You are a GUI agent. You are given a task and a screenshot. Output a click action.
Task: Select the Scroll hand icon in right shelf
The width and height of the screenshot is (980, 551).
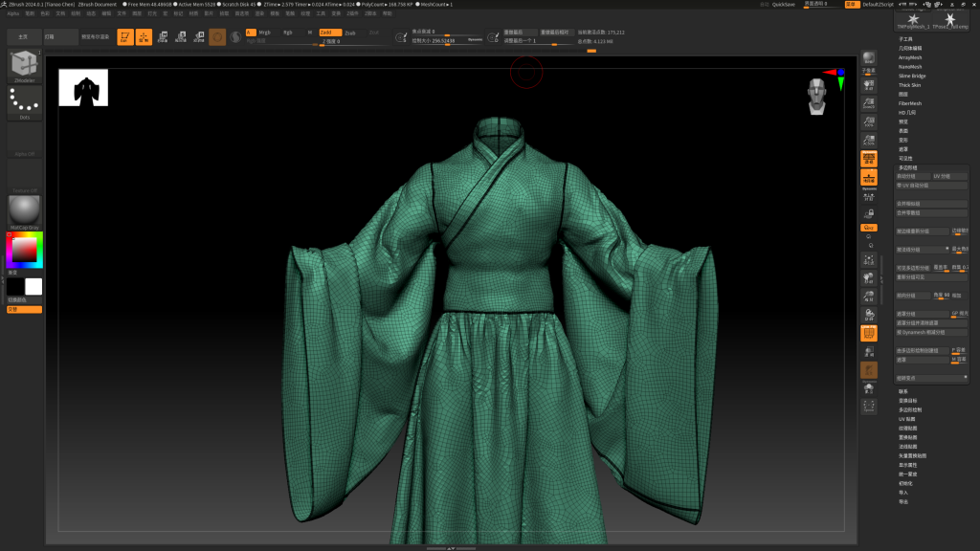point(869,84)
